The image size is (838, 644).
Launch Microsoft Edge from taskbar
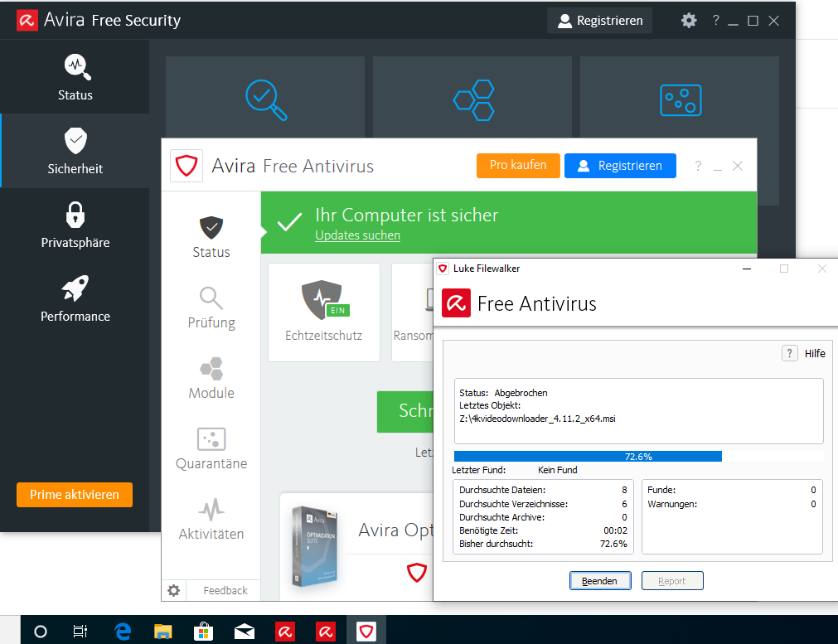[x=123, y=632]
